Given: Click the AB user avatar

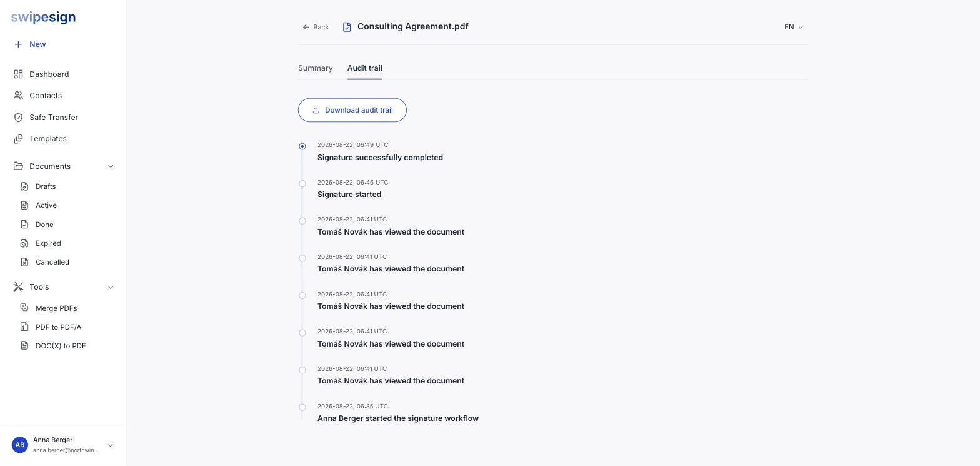Looking at the screenshot, I should (20, 445).
